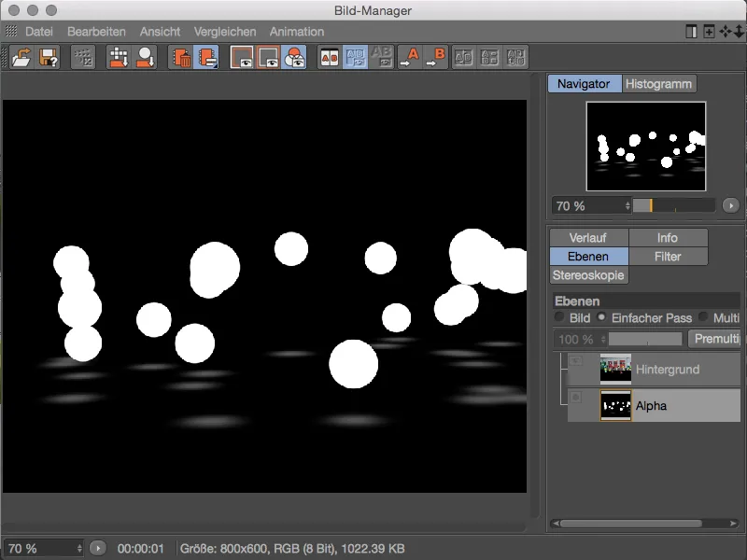747x560 pixels.
Task: Open the Bearbeiten menu
Action: click(96, 32)
